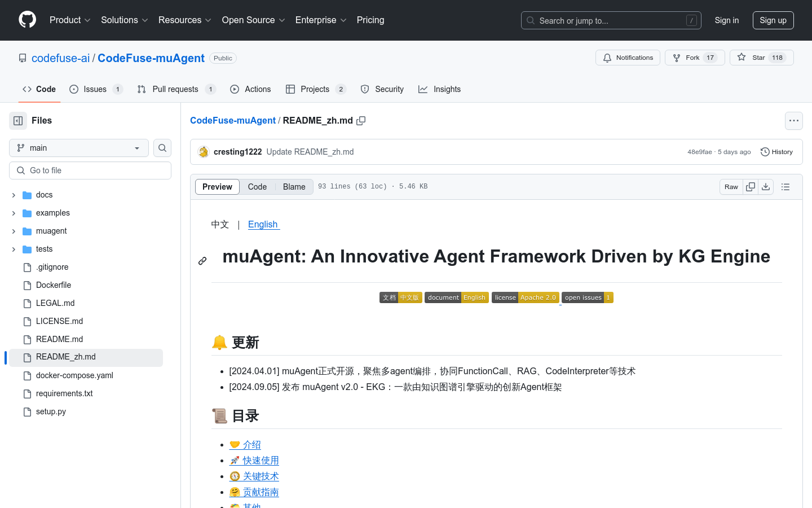Select README_zh.md in file tree
This screenshot has height=508, width=812.
(86, 357)
